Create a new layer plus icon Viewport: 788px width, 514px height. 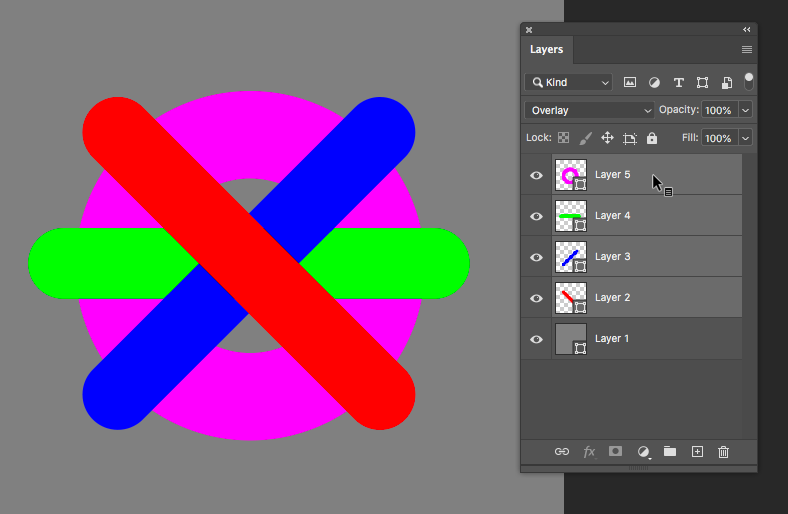click(x=697, y=452)
